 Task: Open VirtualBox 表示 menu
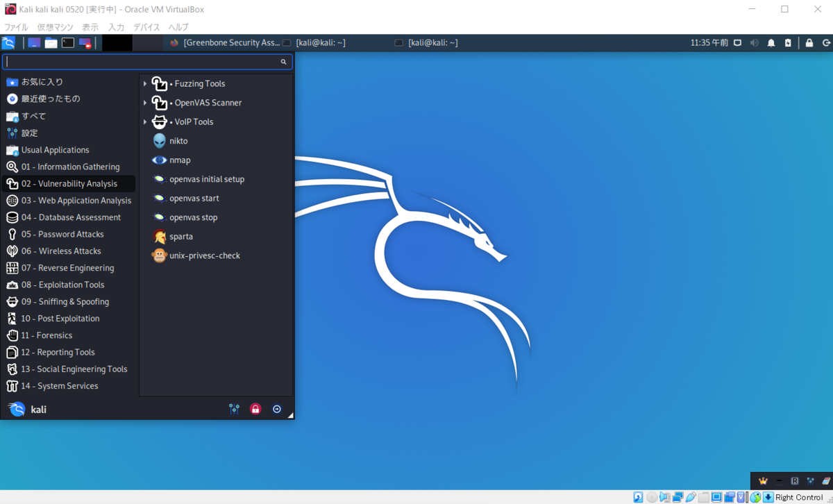point(90,27)
